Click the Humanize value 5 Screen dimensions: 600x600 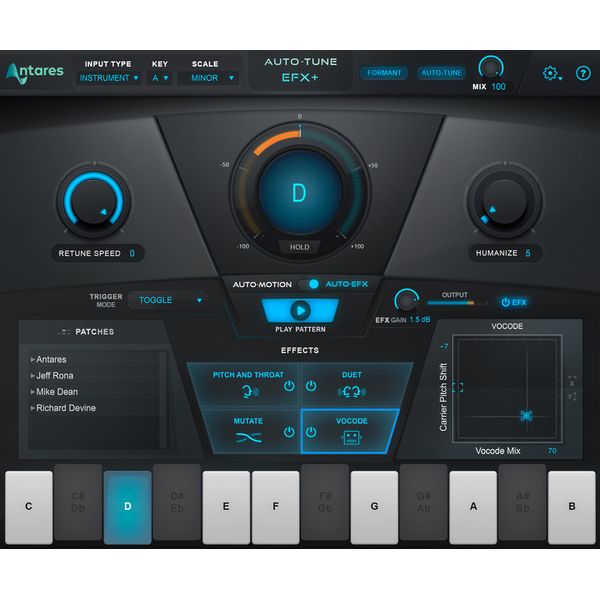coord(528,253)
